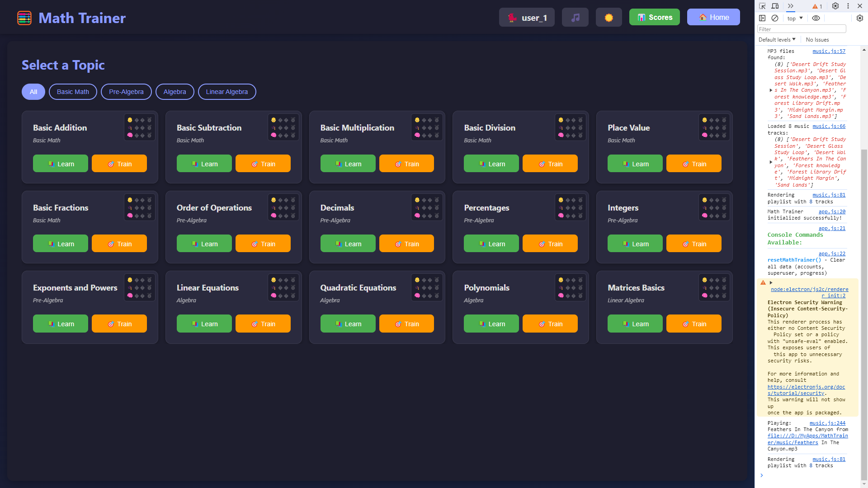Open the 'top' frame context dropdown
This screenshot has width=868, height=488.
pyautogui.click(x=794, y=18)
